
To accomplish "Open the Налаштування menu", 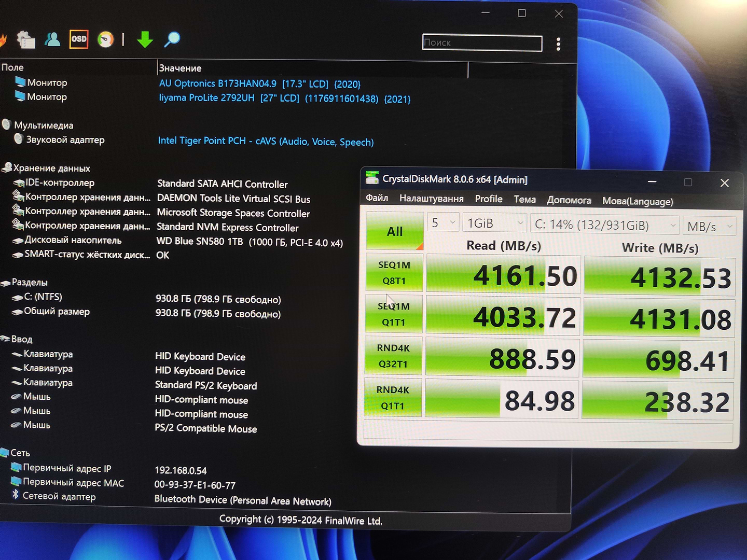I will point(431,199).
